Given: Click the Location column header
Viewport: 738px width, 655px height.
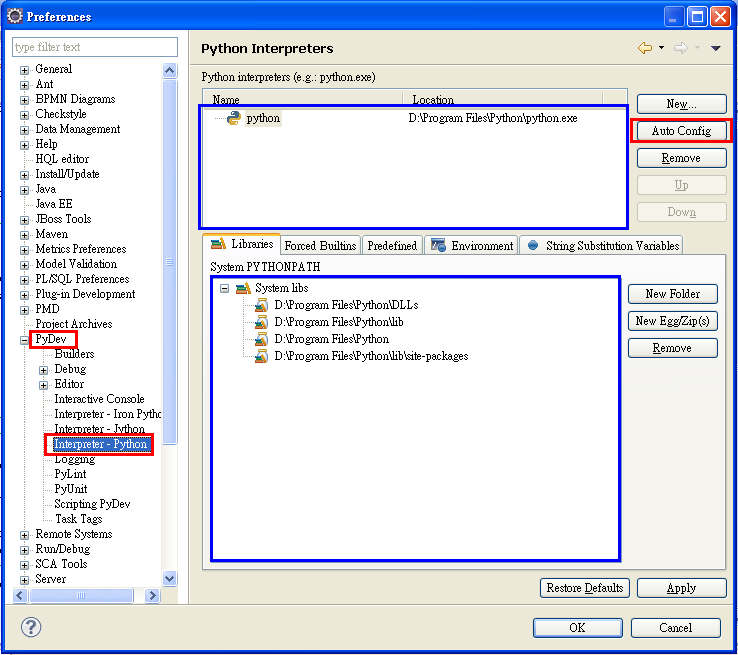Looking at the screenshot, I should coord(503,99).
